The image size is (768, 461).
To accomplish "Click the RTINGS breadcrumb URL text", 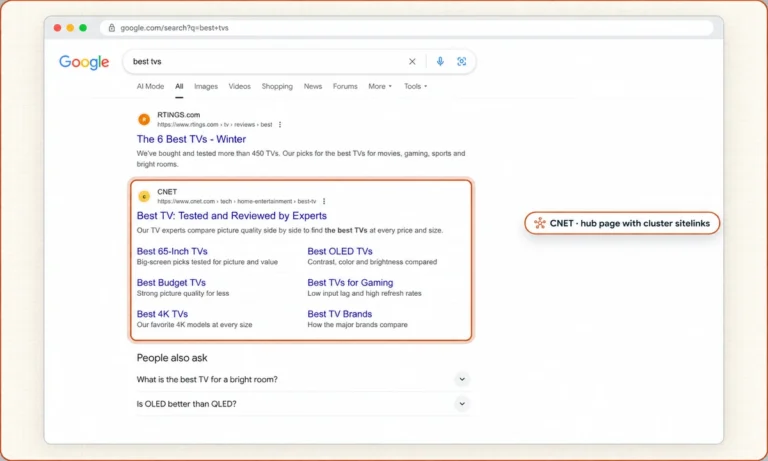I will tap(215, 124).
